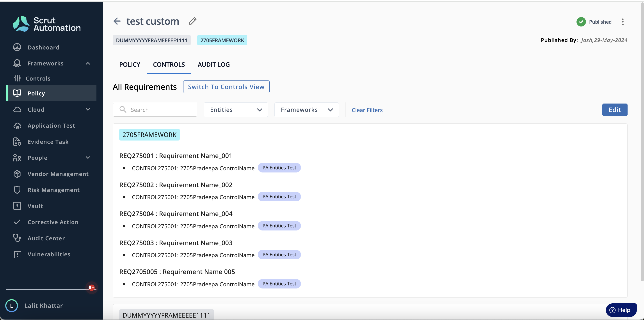Click the All Requirements heading
This screenshot has width=644, height=320.
click(144, 87)
